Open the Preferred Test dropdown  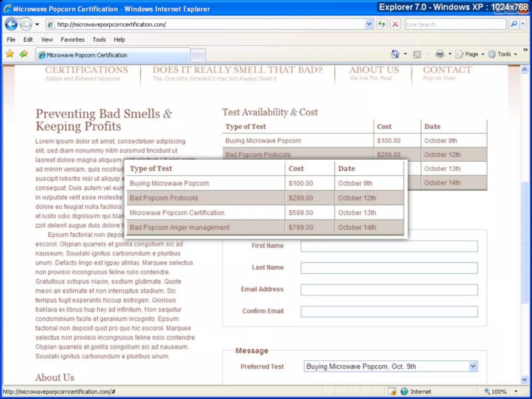pyautogui.click(x=473, y=366)
